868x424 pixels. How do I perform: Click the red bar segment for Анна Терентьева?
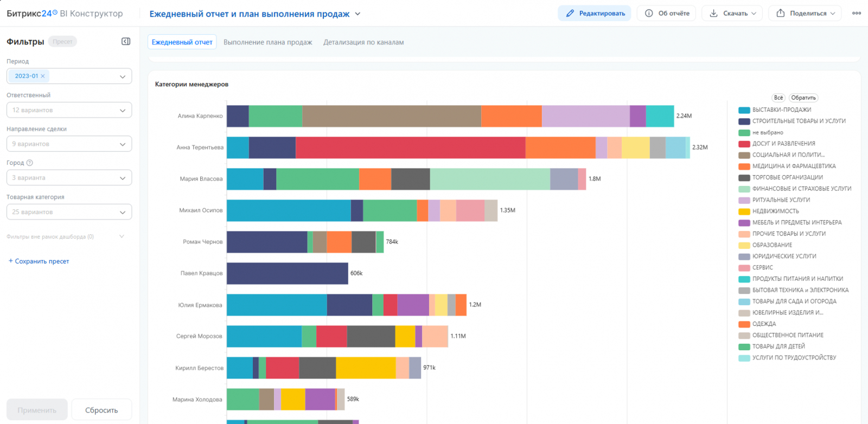point(411,147)
